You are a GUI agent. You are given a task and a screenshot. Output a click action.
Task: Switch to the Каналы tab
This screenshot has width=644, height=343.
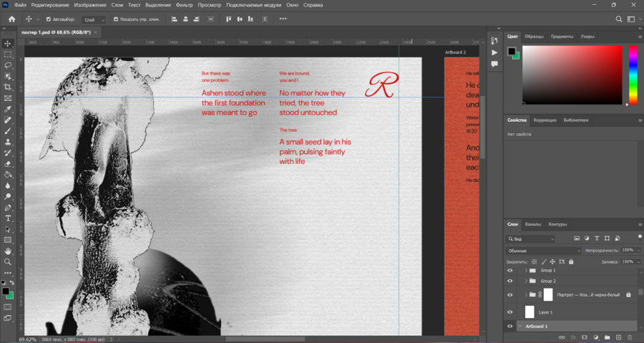[x=533, y=224]
